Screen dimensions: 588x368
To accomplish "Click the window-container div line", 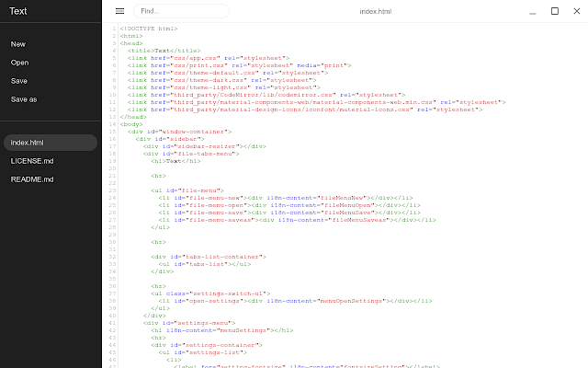I will tap(180, 132).
